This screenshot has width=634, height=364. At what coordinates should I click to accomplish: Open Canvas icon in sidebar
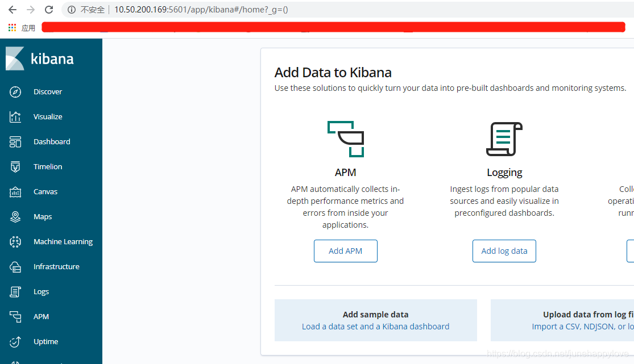pyautogui.click(x=15, y=192)
